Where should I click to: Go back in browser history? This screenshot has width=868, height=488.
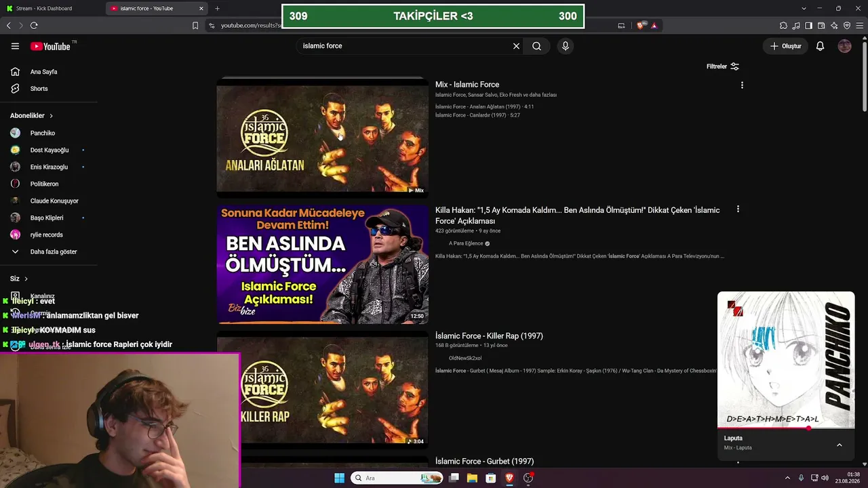pos(8,26)
